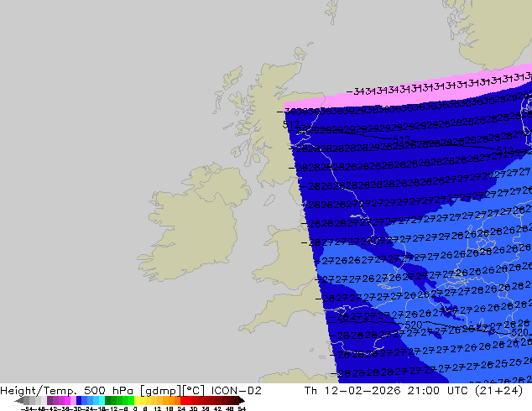The width and height of the screenshot is (532, 411).
Task: Click the right dark arrow tip of legend
Action: point(242,400)
